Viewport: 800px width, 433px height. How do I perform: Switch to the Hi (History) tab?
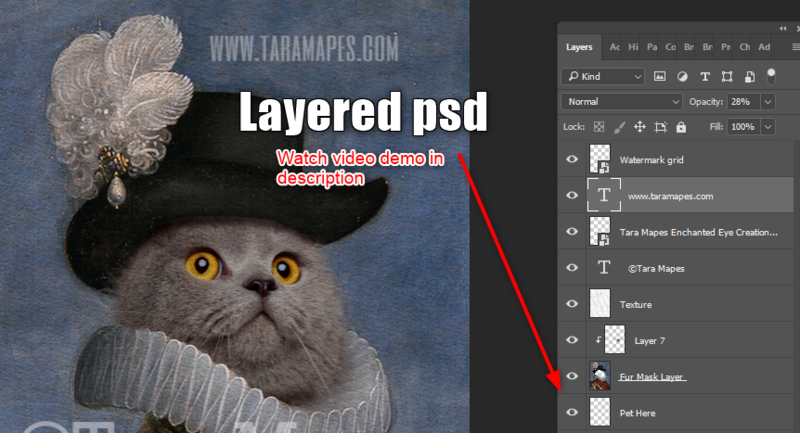click(x=633, y=47)
